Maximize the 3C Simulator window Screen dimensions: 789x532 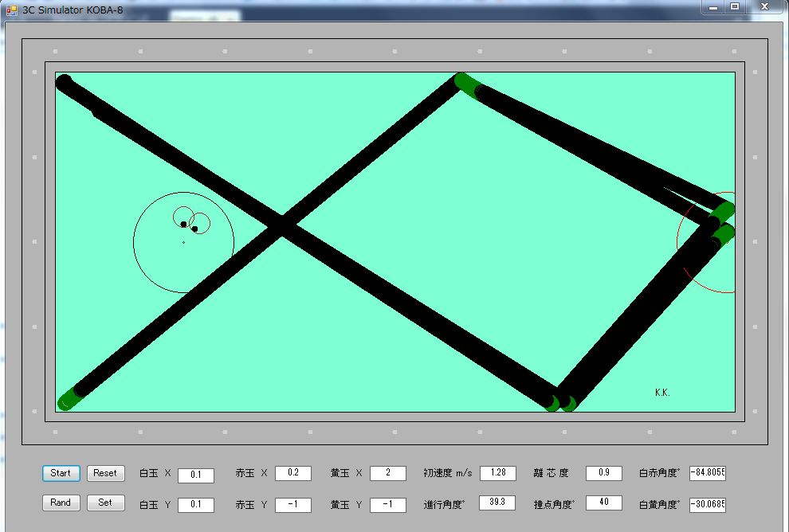(x=735, y=7)
